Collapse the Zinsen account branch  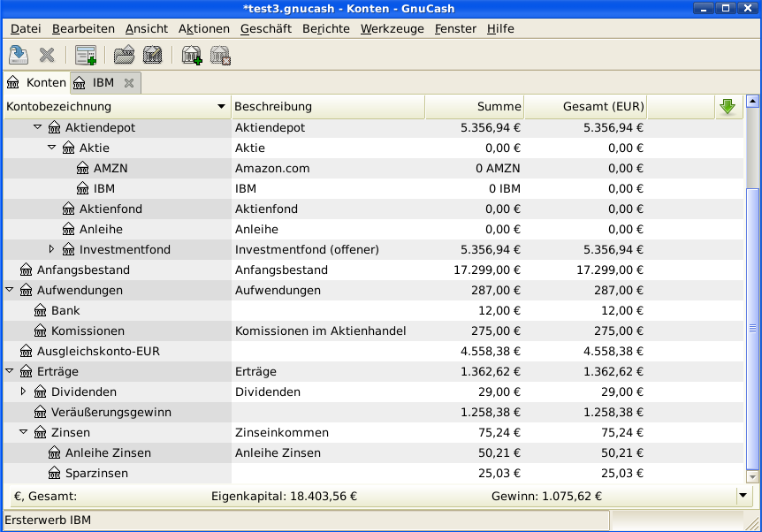coord(23,432)
